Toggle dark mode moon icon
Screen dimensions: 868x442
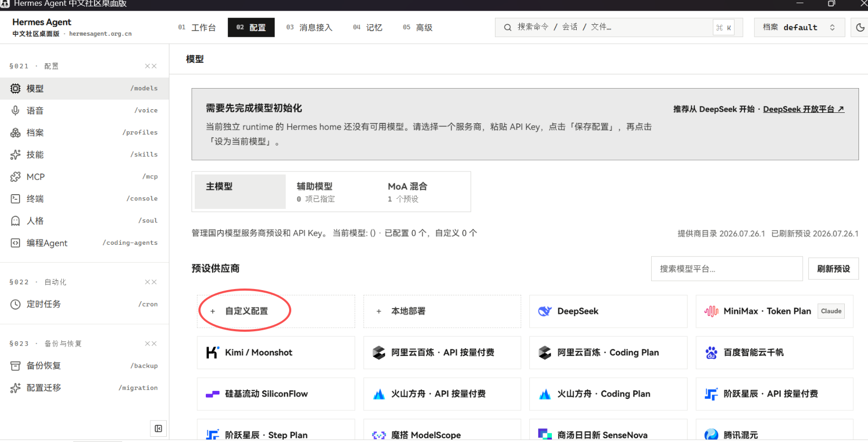(x=860, y=27)
